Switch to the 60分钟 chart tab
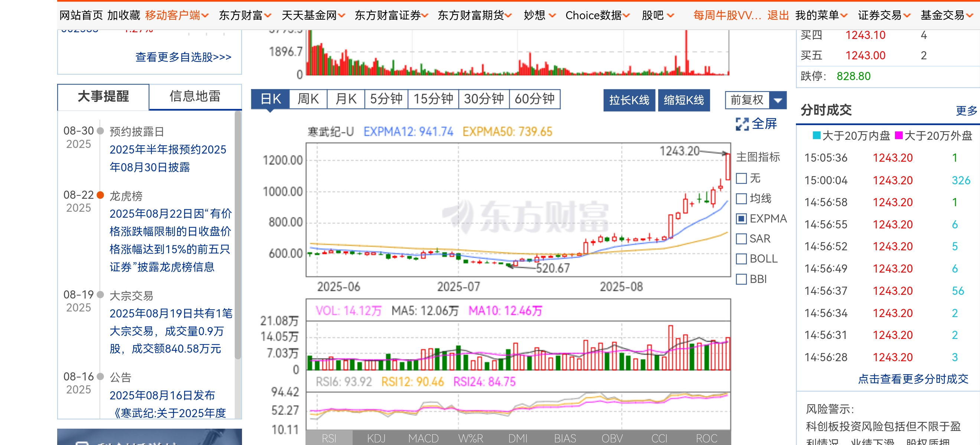This screenshot has width=980, height=445. 535,99
